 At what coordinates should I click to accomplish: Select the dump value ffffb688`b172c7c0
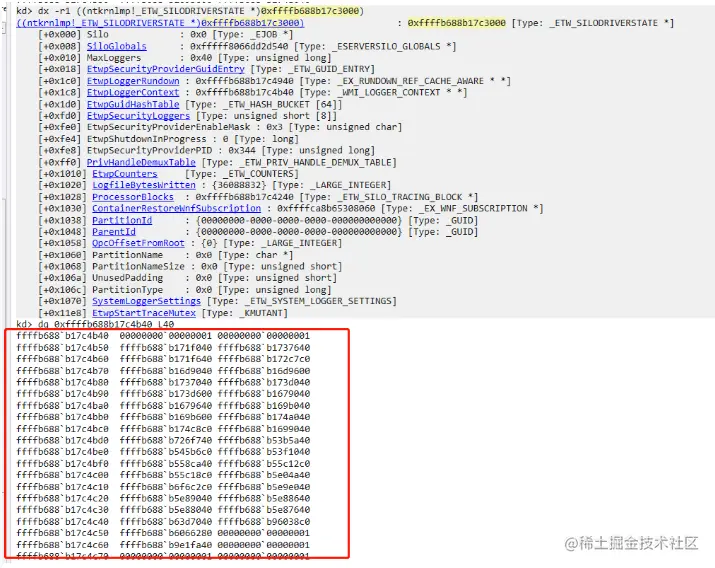click(x=264, y=359)
